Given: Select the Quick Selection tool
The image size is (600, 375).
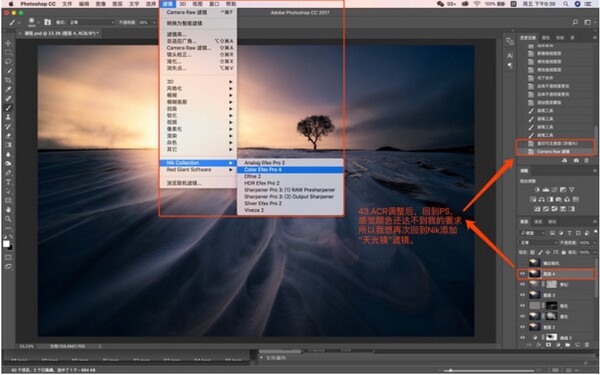Looking at the screenshot, I should click(8, 71).
